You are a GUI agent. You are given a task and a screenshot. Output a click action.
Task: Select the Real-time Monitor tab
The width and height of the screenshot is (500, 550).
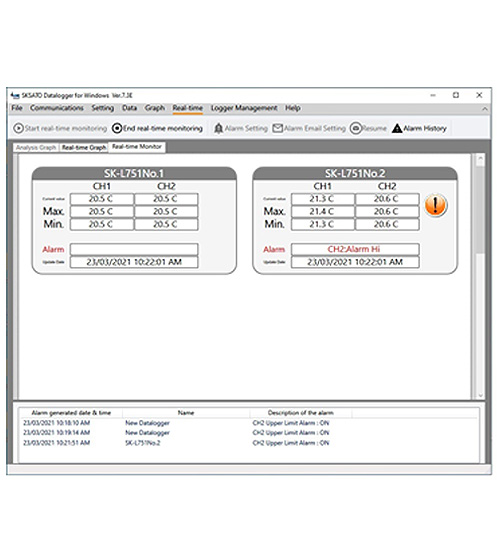(137, 147)
